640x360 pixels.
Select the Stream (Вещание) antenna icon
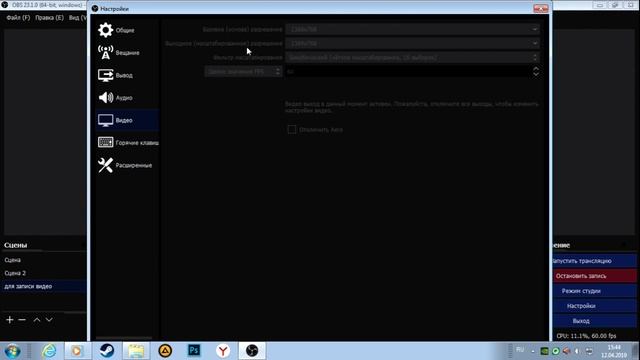(105, 53)
